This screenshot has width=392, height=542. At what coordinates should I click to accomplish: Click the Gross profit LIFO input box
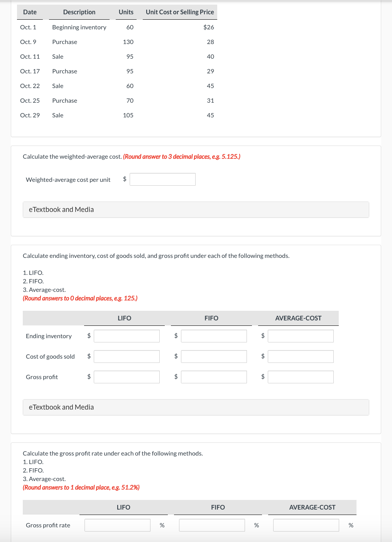(127, 376)
